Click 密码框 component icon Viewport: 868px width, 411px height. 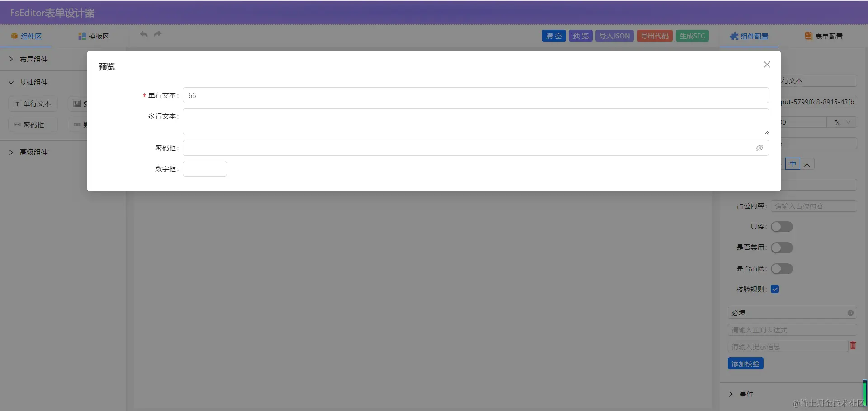(18, 125)
